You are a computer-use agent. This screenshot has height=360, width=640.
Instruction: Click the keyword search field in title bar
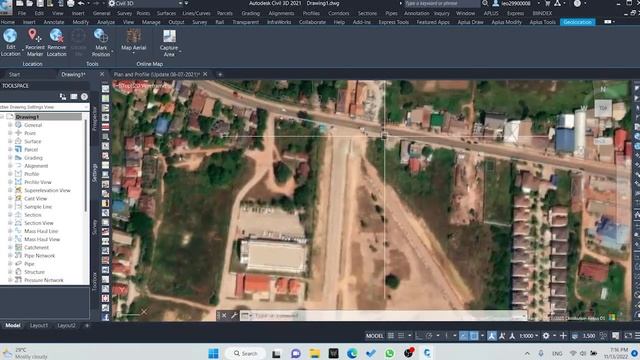pos(442,3)
